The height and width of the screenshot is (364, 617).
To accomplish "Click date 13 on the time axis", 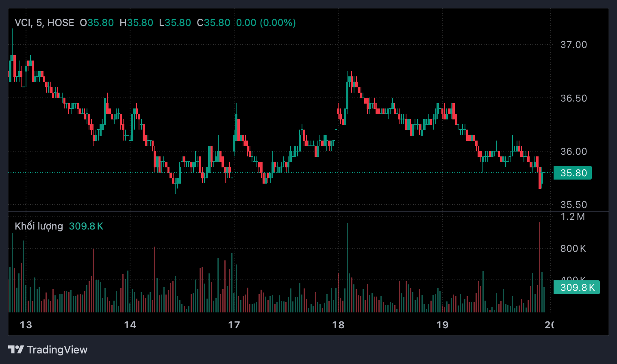I will click(x=26, y=325).
